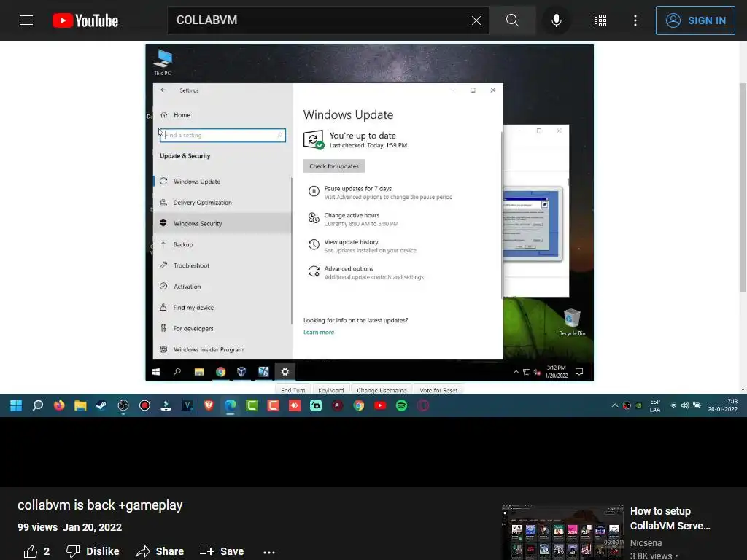This screenshot has height=560, width=747.
Task: Open 'How to setup CollabVM Serve...' title
Action: 670,518
